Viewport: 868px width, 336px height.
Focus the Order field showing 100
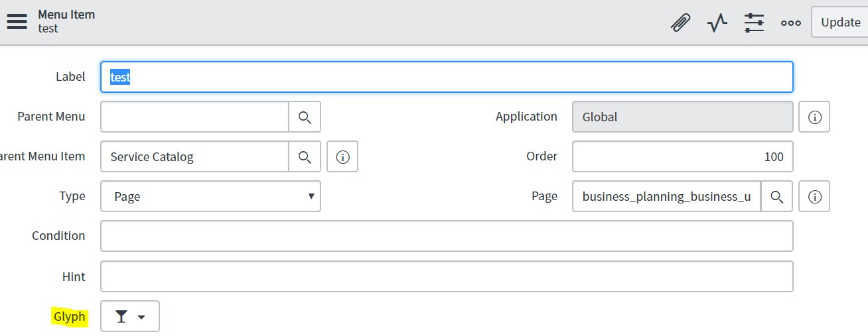coord(682,156)
